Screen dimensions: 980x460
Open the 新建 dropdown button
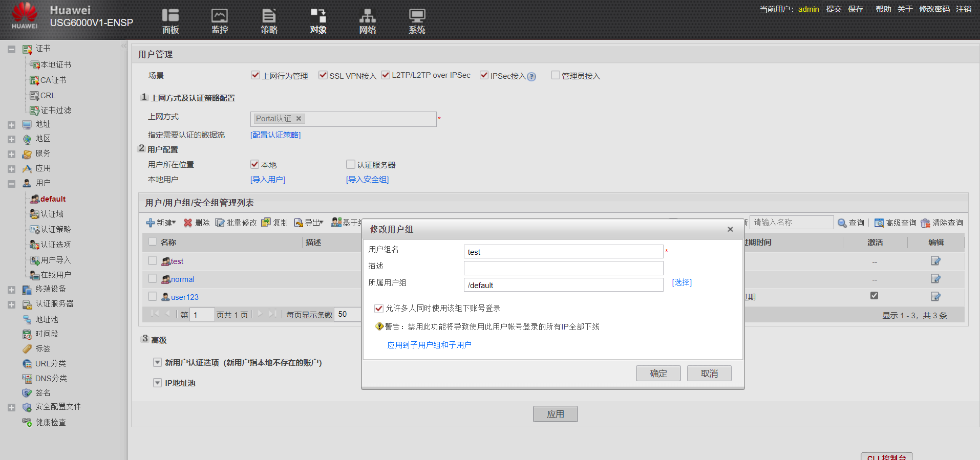161,223
